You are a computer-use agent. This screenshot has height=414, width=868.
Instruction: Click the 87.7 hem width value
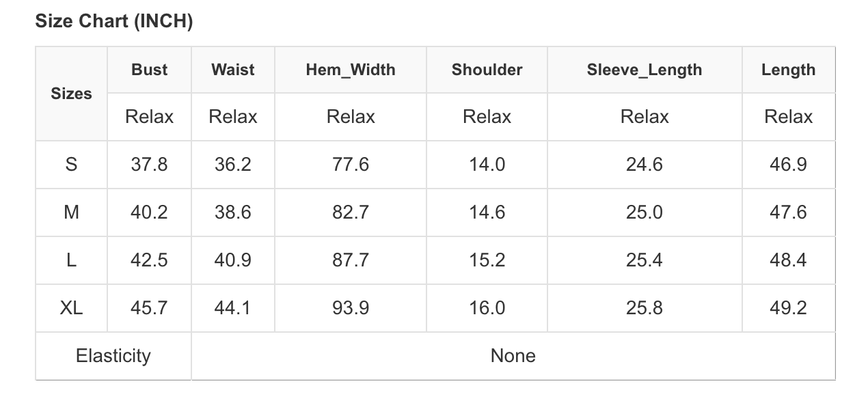[x=350, y=260]
